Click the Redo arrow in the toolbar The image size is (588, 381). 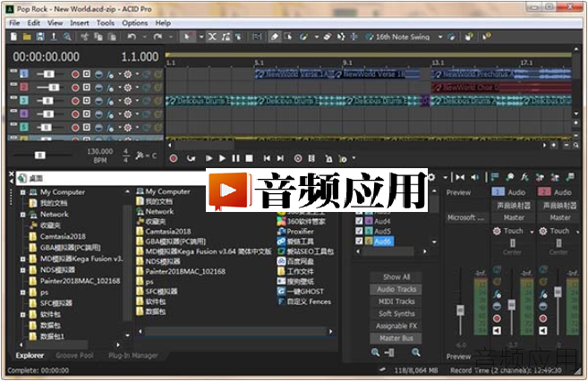pyautogui.click(x=158, y=37)
